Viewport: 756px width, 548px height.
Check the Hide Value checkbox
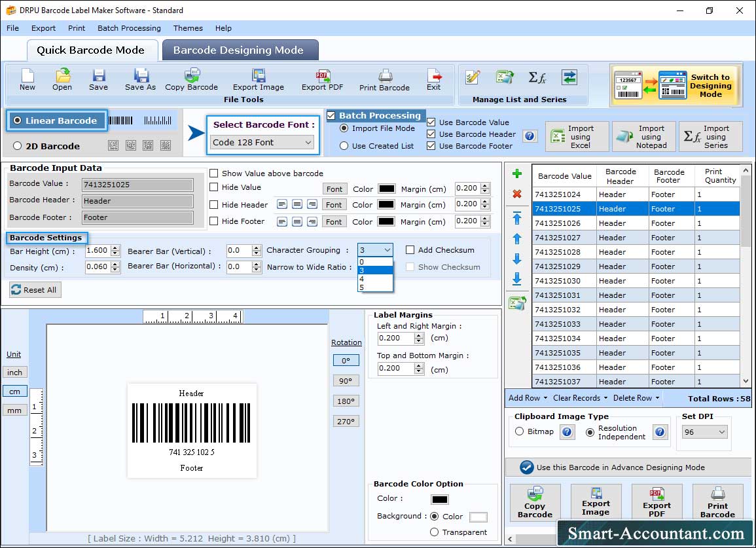[x=213, y=187]
